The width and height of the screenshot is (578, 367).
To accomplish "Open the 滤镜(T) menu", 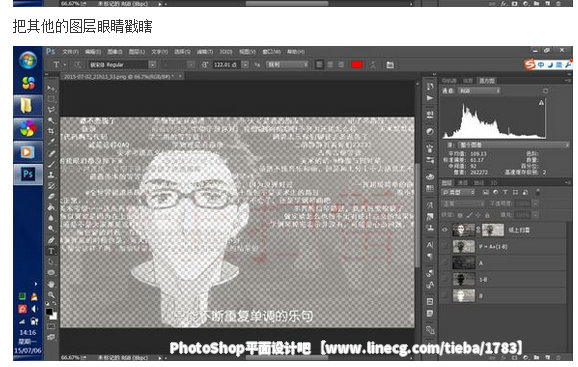I will 205,52.
